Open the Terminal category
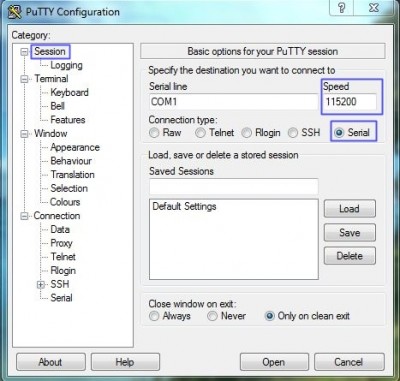 tap(51, 79)
